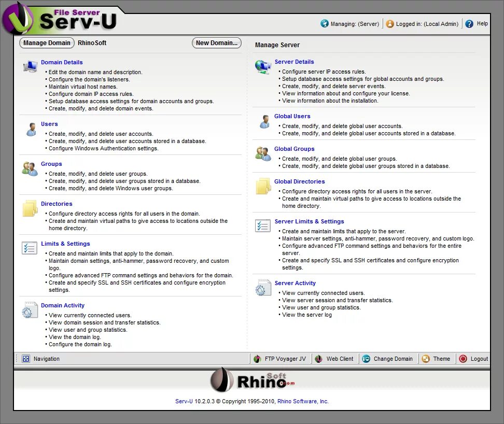Click the Domain Activity gear-notepad icon
The height and width of the screenshot is (424, 504).
[30, 310]
